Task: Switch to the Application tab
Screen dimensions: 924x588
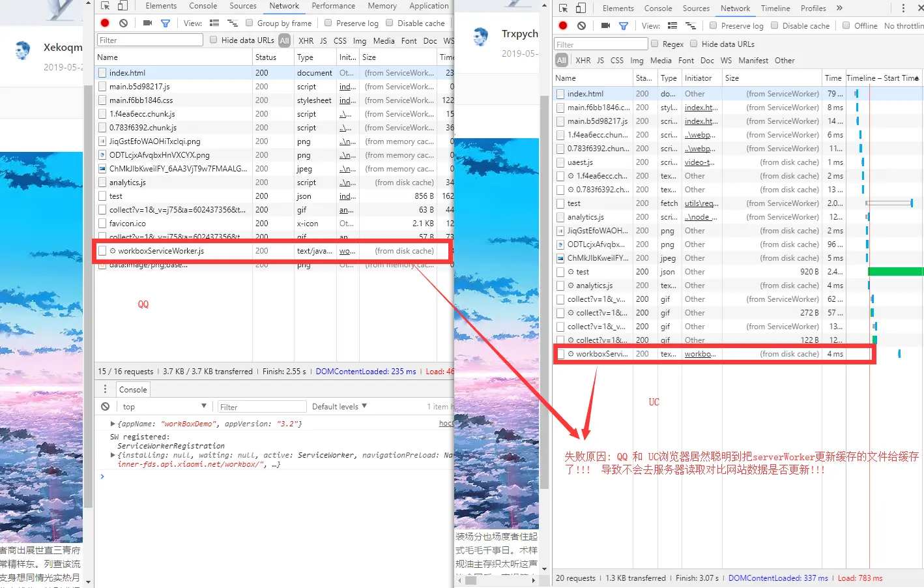Action: tap(429, 6)
